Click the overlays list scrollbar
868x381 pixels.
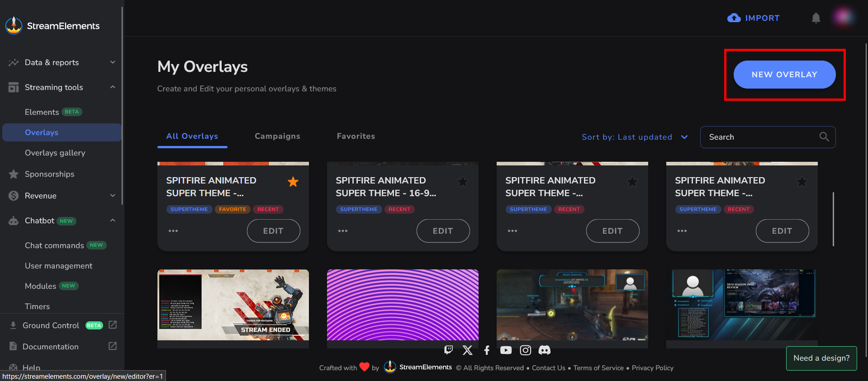point(833,219)
